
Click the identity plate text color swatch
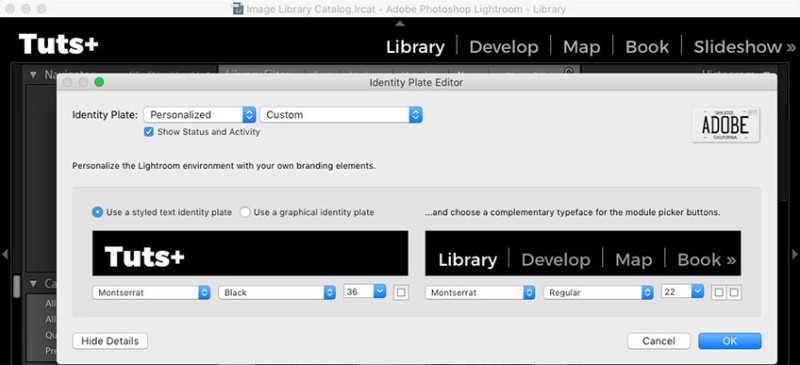pos(401,293)
